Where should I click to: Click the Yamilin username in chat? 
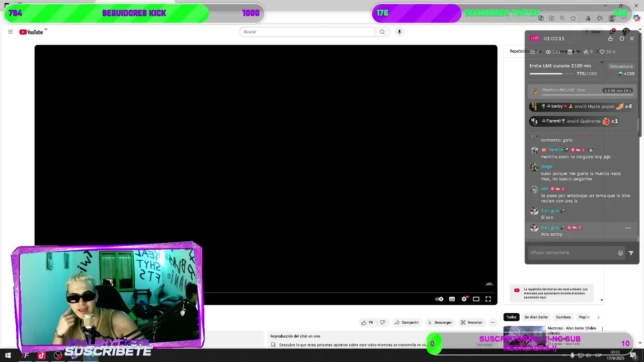tap(555, 150)
